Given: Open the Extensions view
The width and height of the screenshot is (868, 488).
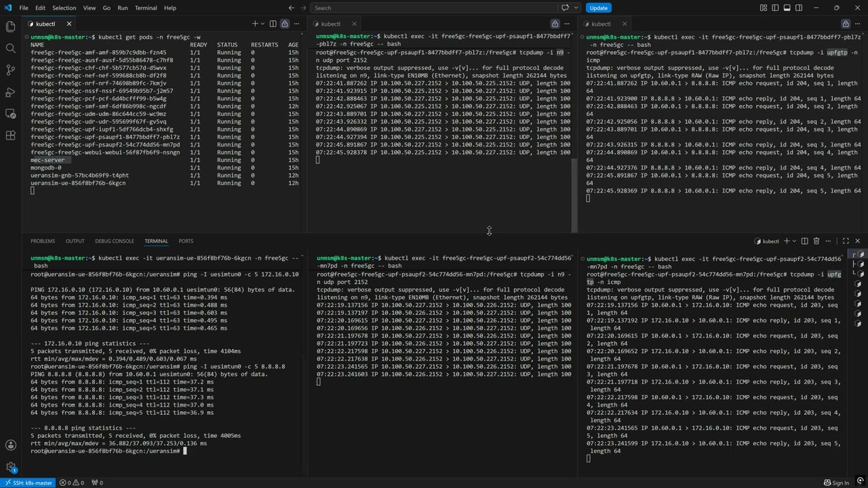Looking at the screenshot, I should coord(10,135).
